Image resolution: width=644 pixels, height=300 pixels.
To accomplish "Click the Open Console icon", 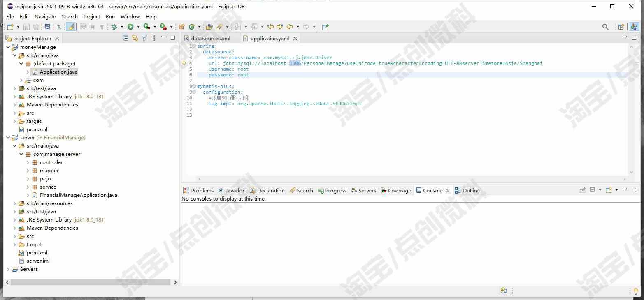I will click(x=609, y=190).
